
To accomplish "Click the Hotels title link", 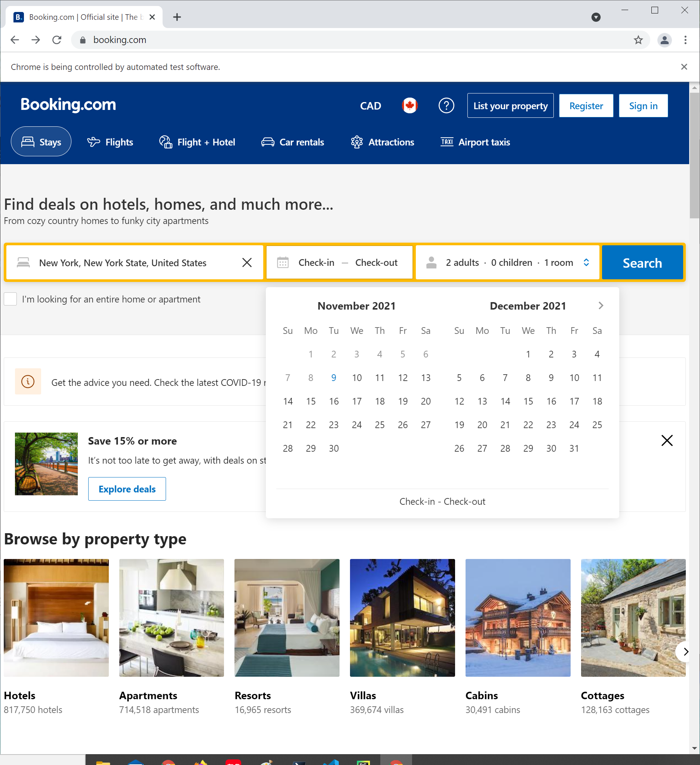I will (19, 695).
